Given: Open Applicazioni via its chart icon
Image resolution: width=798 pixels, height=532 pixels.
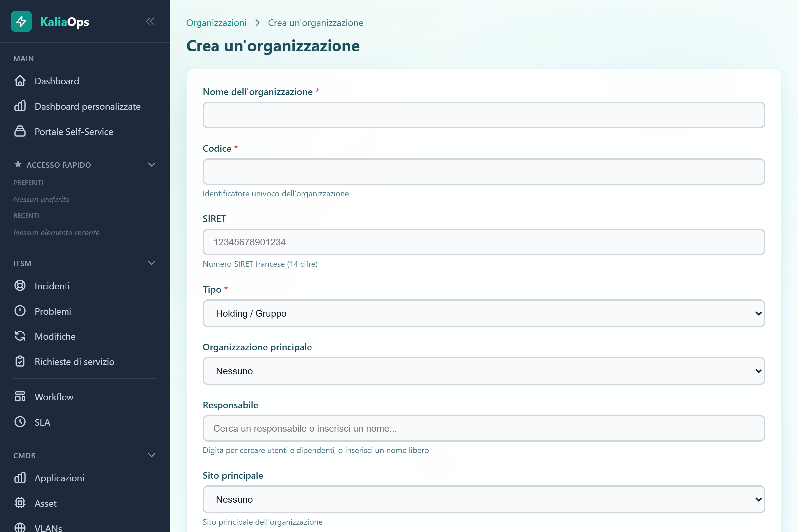Looking at the screenshot, I should pos(20,478).
